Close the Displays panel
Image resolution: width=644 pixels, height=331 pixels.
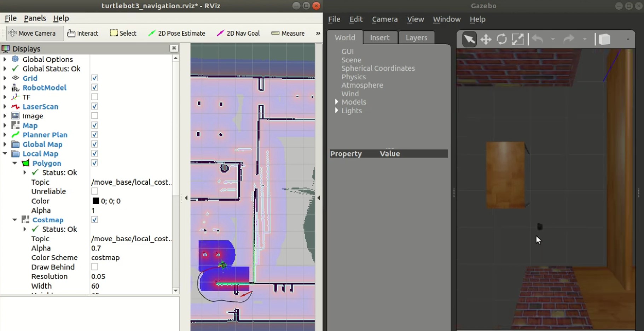(x=174, y=48)
